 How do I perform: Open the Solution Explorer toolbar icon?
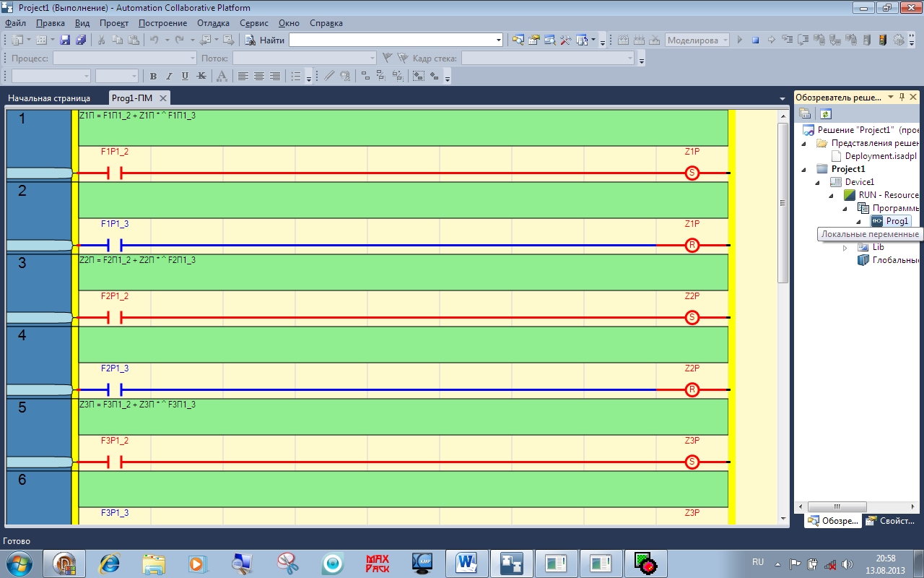518,40
